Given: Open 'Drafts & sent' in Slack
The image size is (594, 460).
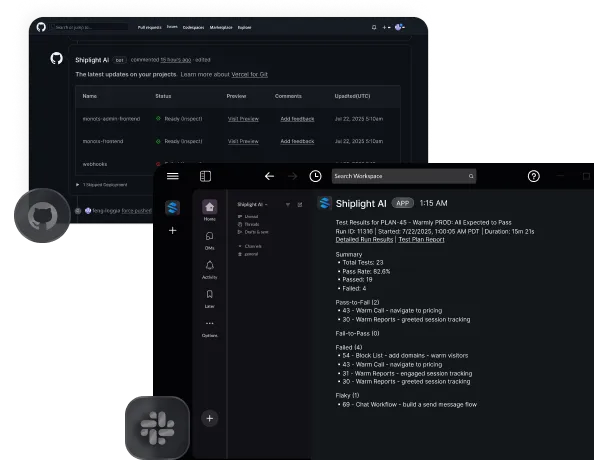Looking at the screenshot, I should click(x=253, y=232).
